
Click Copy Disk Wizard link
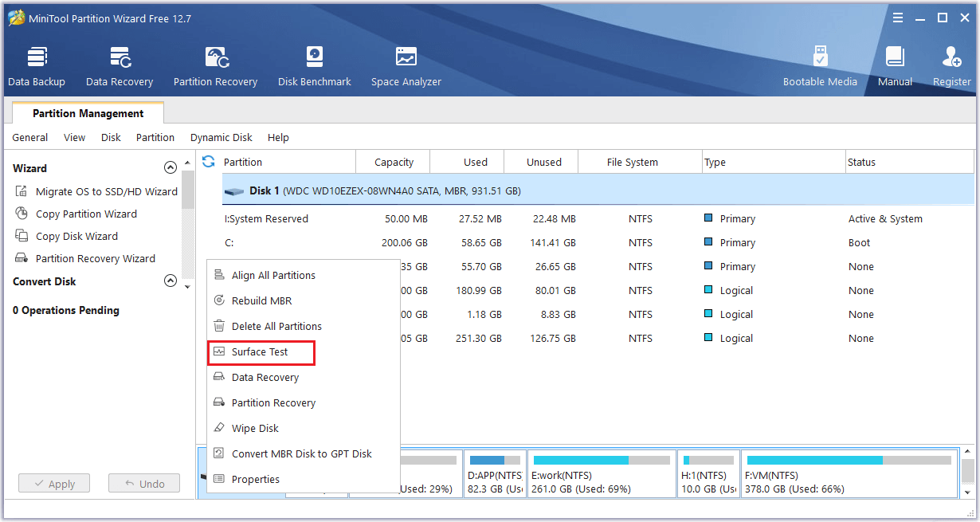point(76,236)
